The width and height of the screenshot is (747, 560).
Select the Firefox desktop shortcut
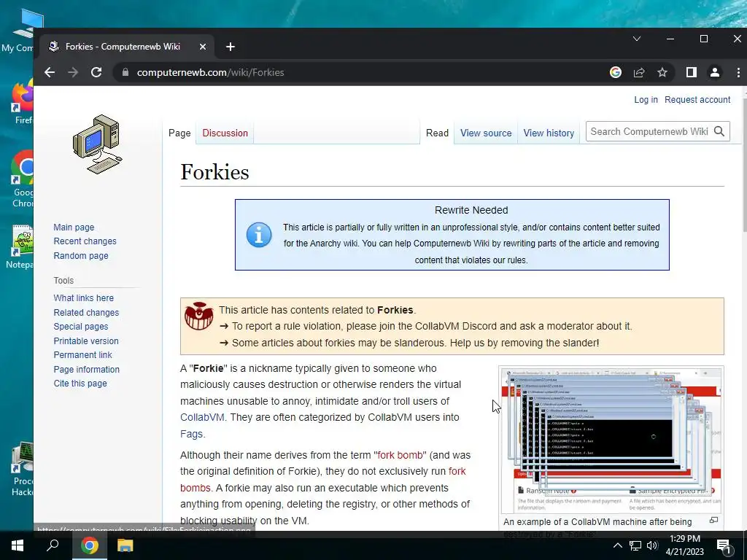pyautogui.click(x=22, y=102)
